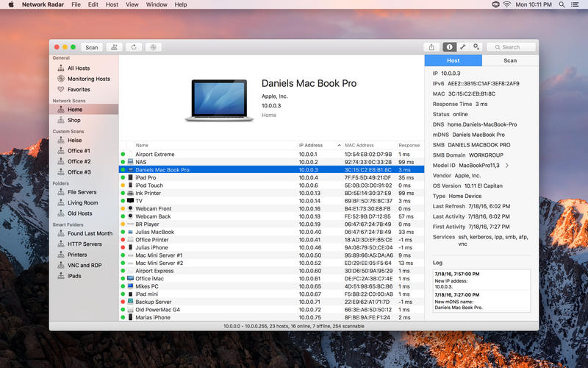The width and height of the screenshot is (588, 368).
Task: Click the Ink Printer device icon
Action: 130,193
